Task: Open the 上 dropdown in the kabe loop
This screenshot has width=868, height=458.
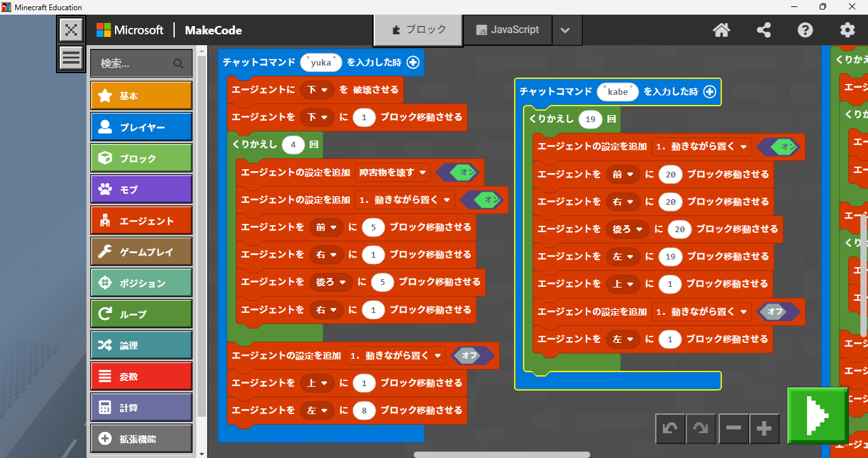Action: [623, 284]
